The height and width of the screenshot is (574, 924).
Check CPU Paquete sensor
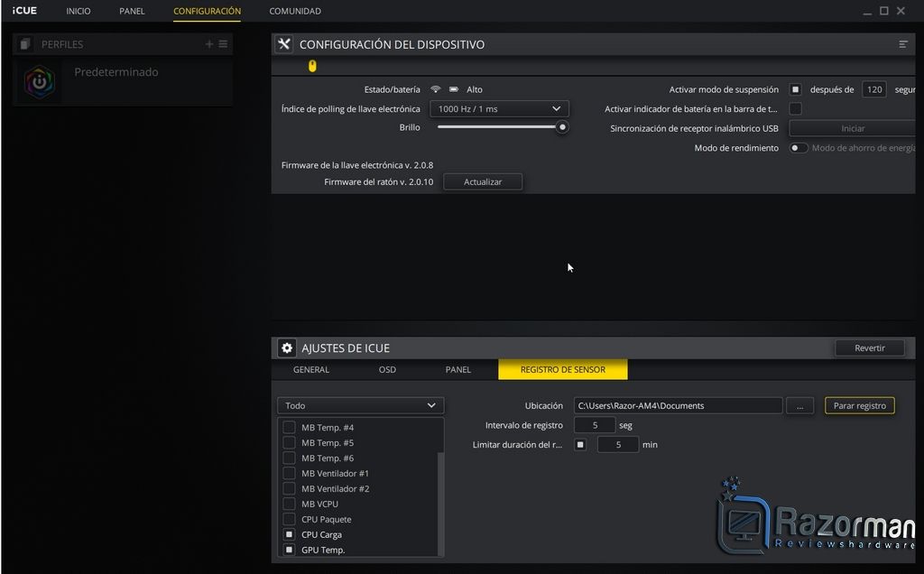pyautogui.click(x=289, y=519)
